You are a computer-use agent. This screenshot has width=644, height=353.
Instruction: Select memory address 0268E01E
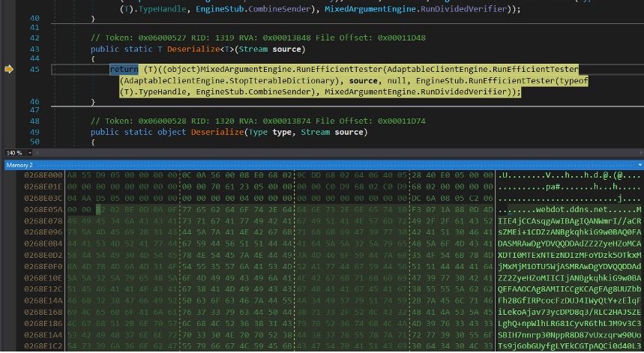[x=43, y=187]
